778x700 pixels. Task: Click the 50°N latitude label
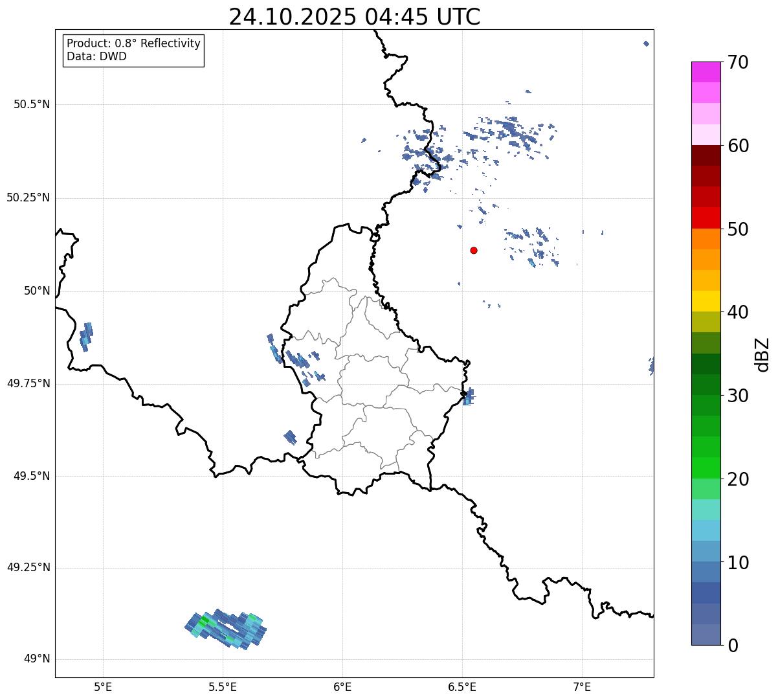click(x=37, y=291)
